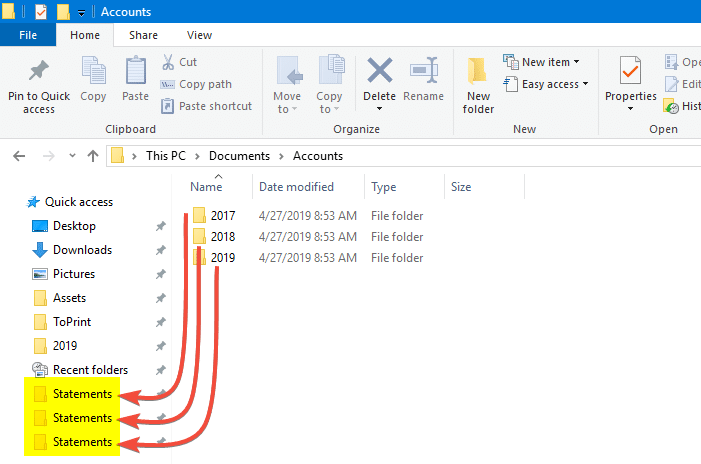Click the Copy path icon
Image resolution: width=701 pixels, height=464 pixels.
[x=167, y=84]
